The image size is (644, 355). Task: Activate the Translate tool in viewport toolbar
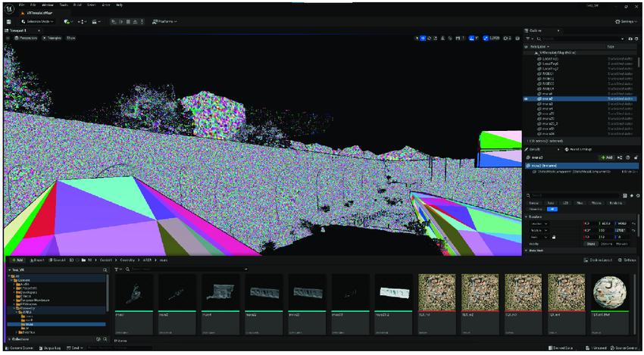(x=423, y=38)
